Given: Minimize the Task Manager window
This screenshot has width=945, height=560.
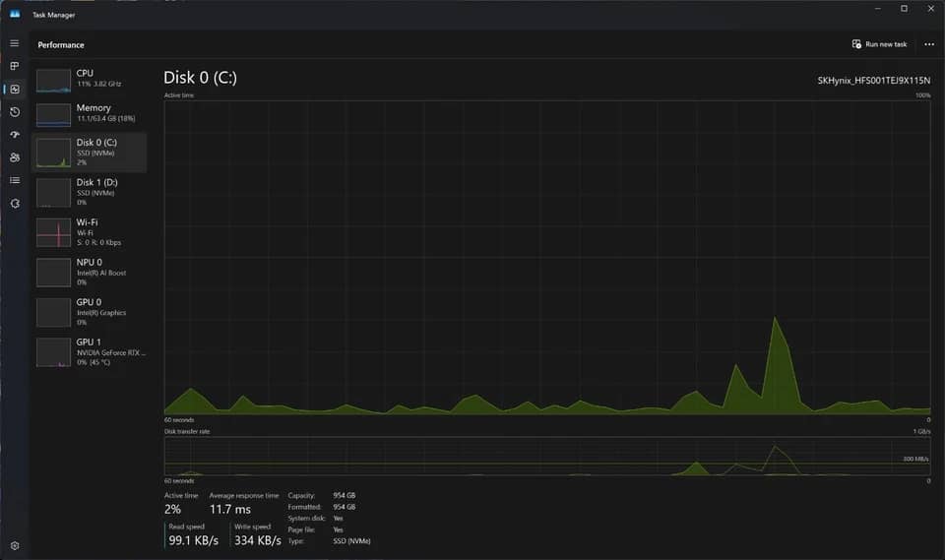Looking at the screenshot, I should 877,9.
